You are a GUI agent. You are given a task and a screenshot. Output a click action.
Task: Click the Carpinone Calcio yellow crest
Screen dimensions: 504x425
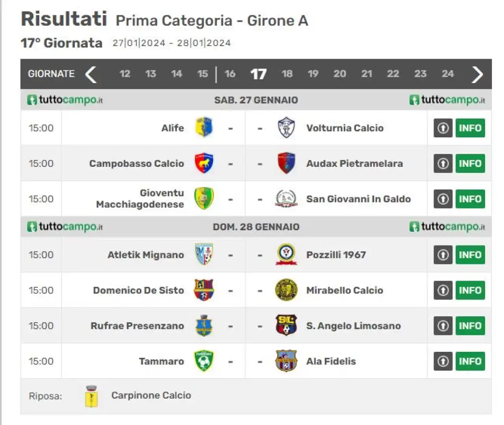[x=91, y=396]
